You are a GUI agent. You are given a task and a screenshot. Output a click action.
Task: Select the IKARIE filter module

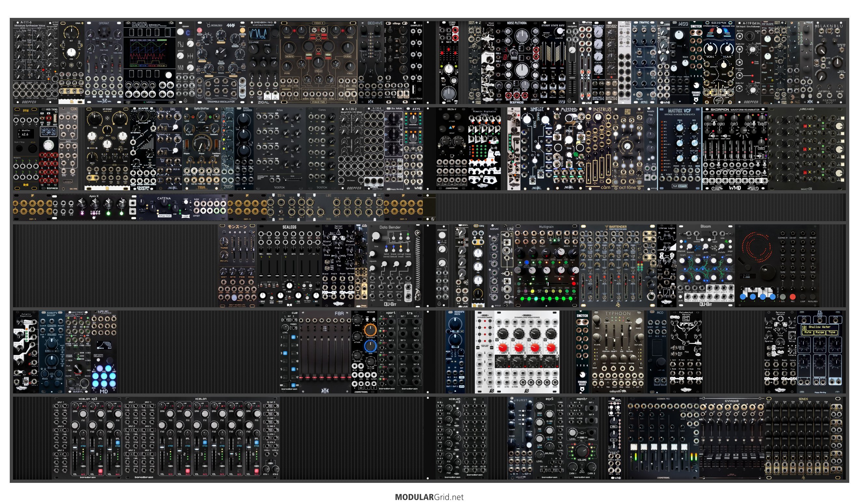point(143,149)
